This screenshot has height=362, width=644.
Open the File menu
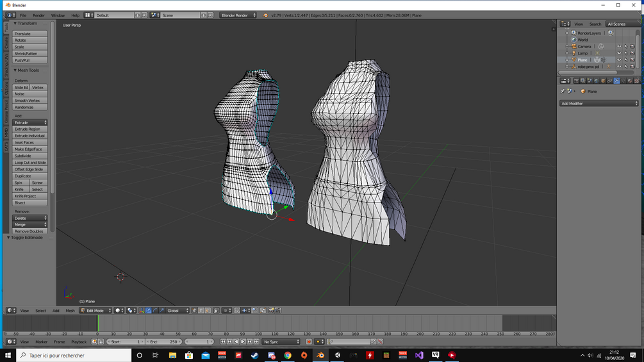[23, 15]
